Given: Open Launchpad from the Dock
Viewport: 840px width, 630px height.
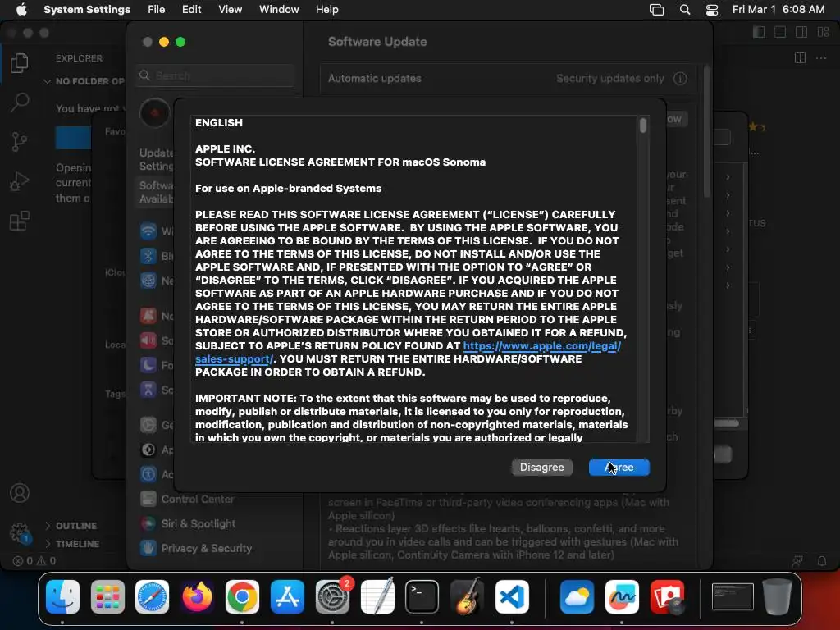Looking at the screenshot, I should 107,597.
